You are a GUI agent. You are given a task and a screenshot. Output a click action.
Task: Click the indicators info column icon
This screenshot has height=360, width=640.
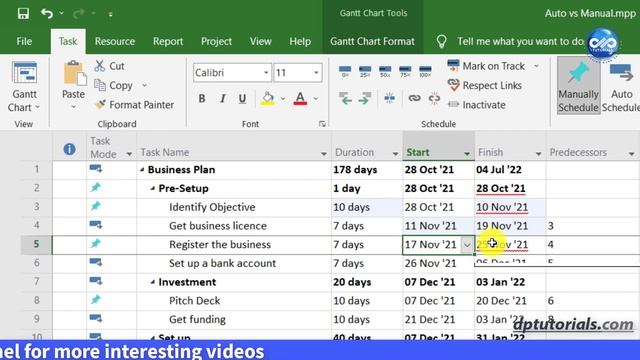pyautogui.click(x=69, y=149)
